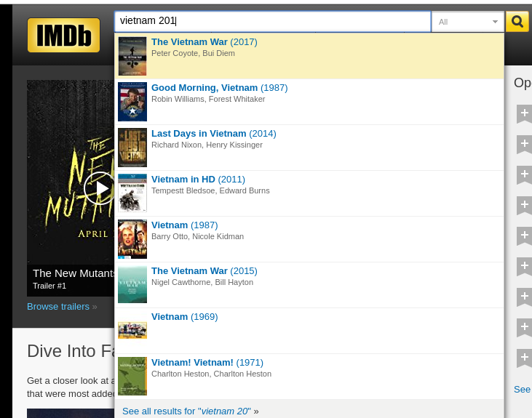Screen dimensions: 532x418
Task: Select The Vietnam War (2017) suggestion
Action: [309, 56]
